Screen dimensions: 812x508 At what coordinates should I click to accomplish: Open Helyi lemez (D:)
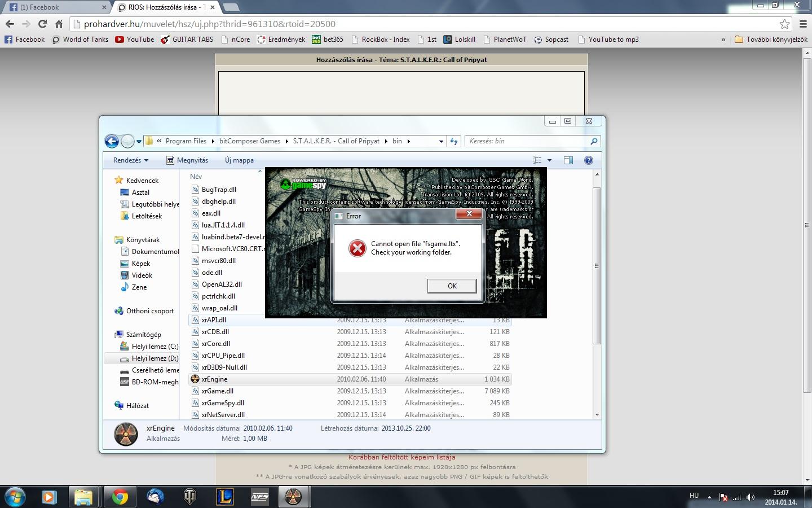click(149, 358)
